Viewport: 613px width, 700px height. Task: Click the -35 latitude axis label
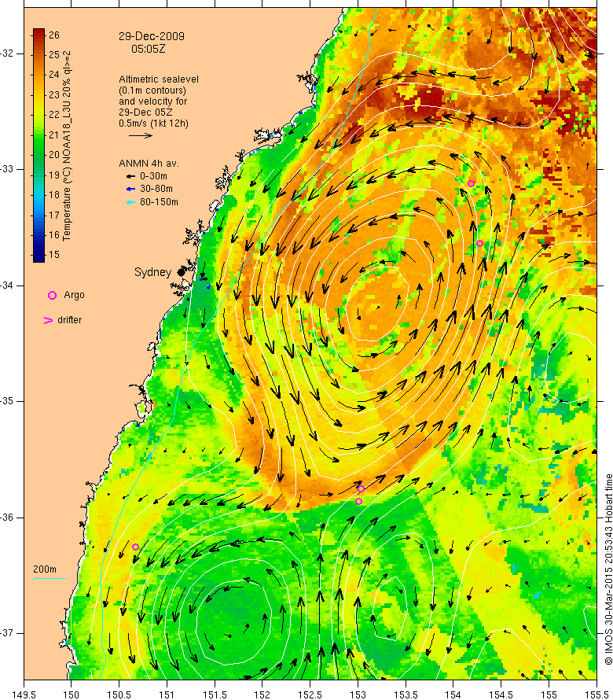(7, 401)
